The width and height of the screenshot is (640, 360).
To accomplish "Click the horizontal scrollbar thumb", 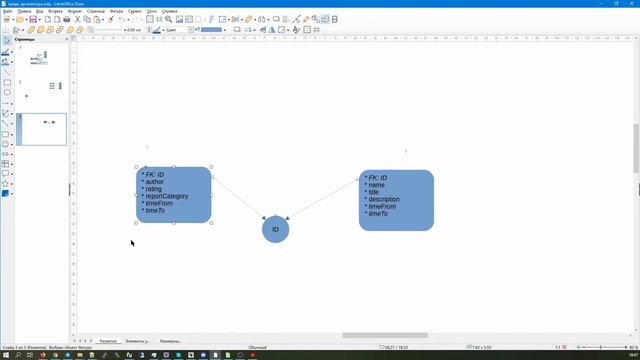I will pyautogui.click(x=384, y=336).
